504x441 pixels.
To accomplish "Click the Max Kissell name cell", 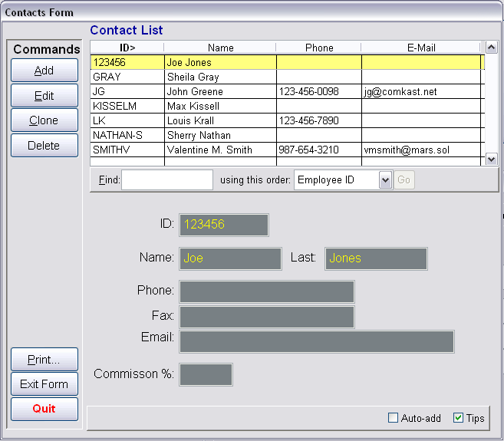I will (x=220, y=106).
